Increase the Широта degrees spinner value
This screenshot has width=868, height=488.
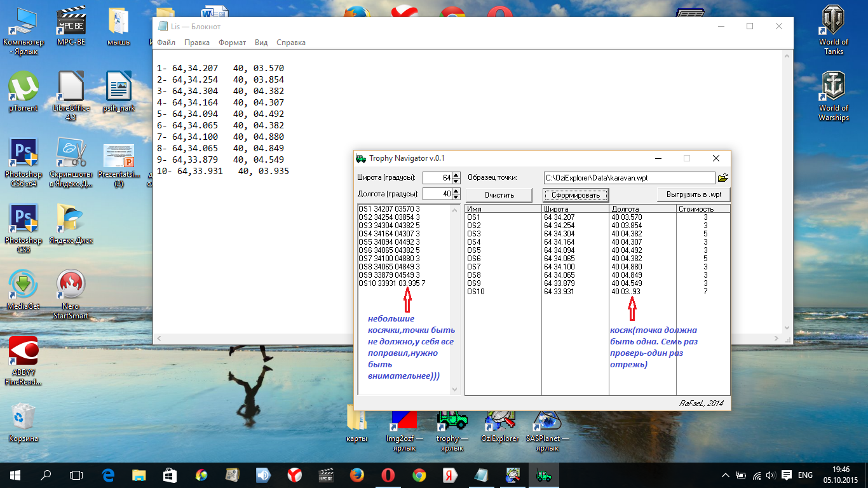(456, 175)
